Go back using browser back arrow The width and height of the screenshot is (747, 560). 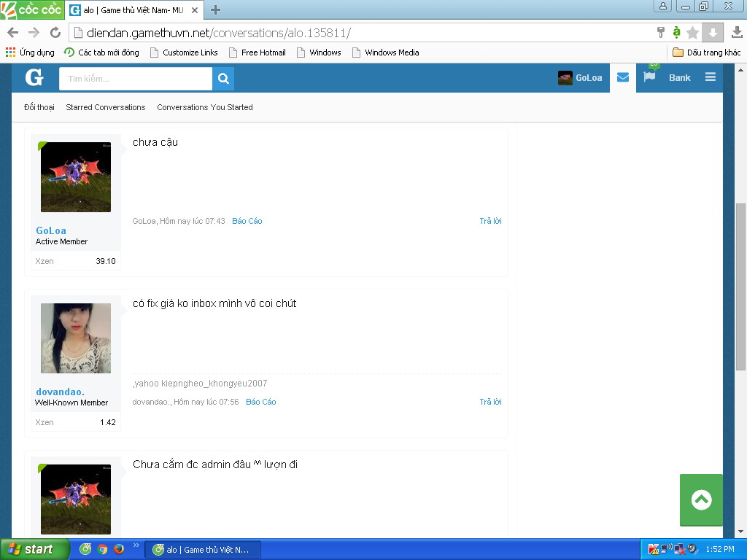tap(13, 32)
